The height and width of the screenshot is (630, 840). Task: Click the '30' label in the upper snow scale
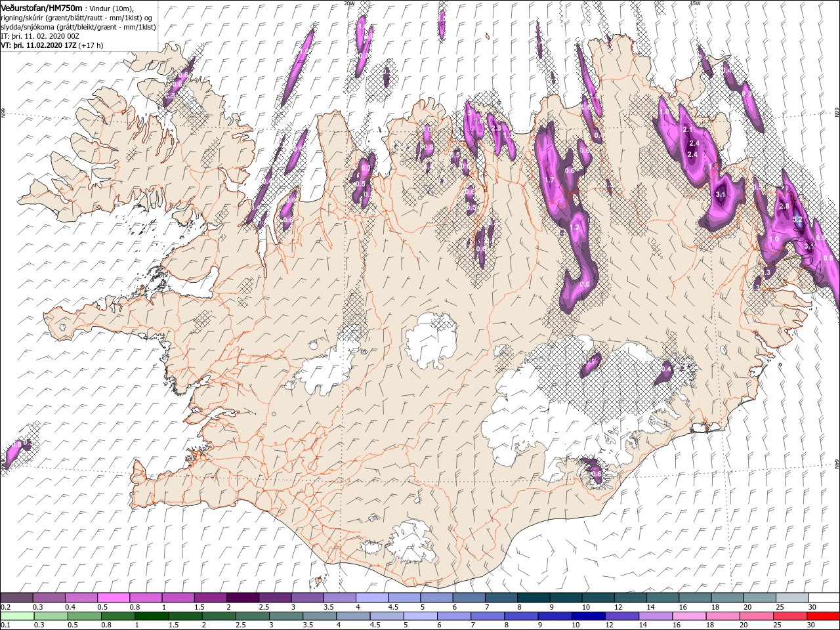(x=812, y=607)
